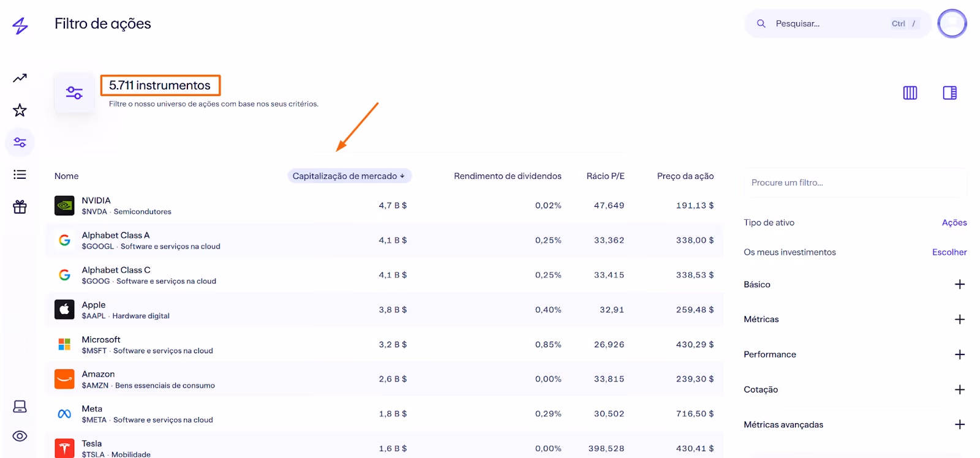This screenshot has width=980, height=458.
Task: Expand the Básico filter section
Action: point(959,284)
